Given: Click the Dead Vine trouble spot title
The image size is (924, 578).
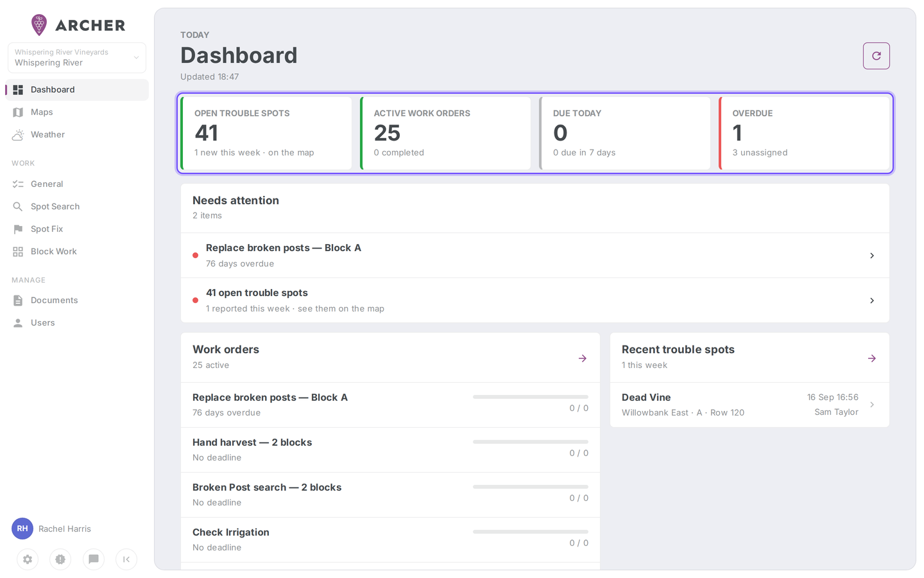Looking at the screenshot, I should click(x=646, y=398).
